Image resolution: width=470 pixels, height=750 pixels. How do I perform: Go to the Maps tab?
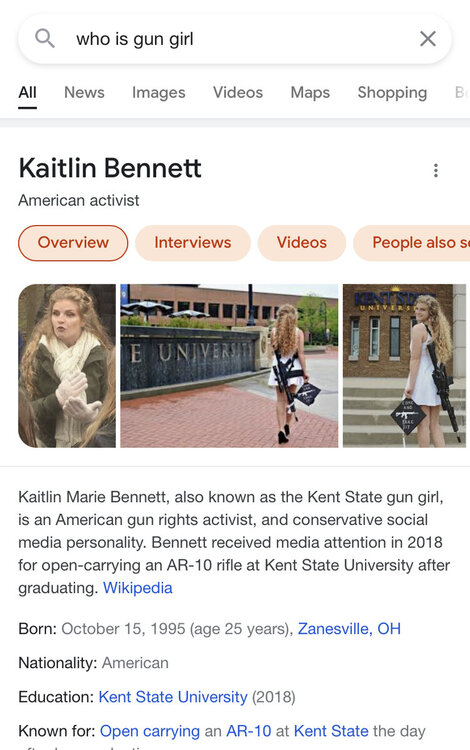coord(310,92)
